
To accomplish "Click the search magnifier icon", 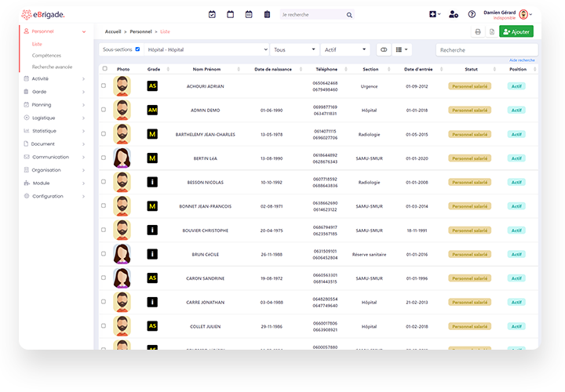I will pyautogui.click(x=349, y=15).
